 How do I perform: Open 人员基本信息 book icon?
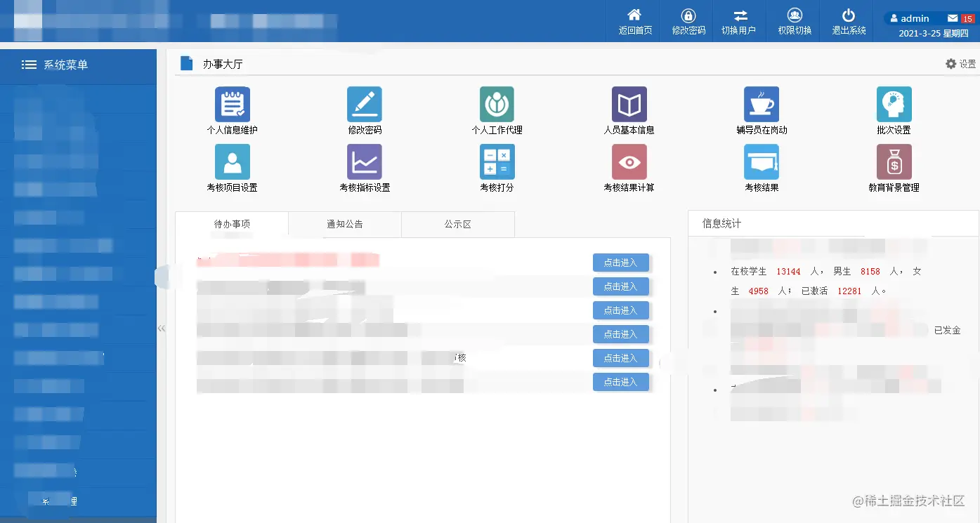[629, 105]
